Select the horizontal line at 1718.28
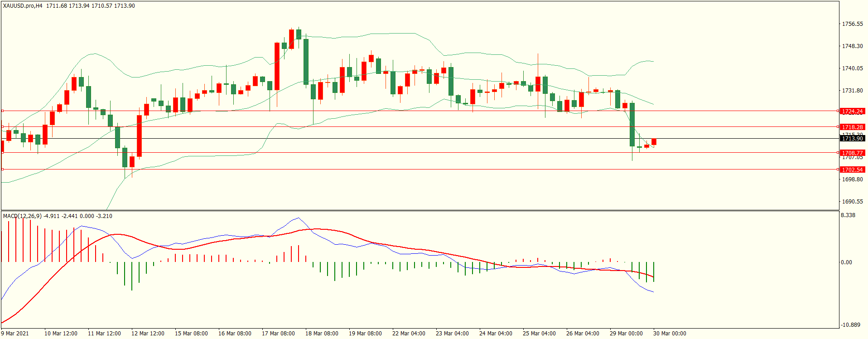 click(420, 126)
